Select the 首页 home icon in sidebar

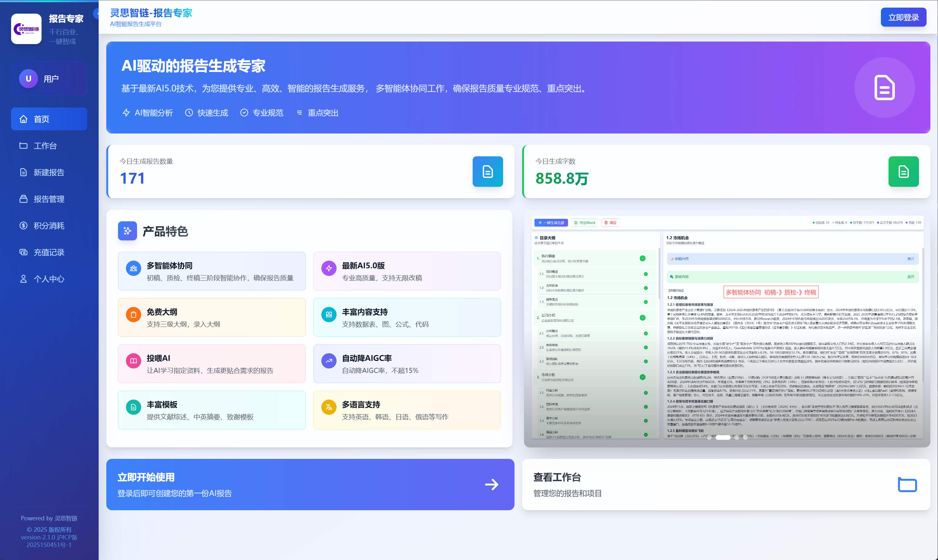[x=24, y=119]
